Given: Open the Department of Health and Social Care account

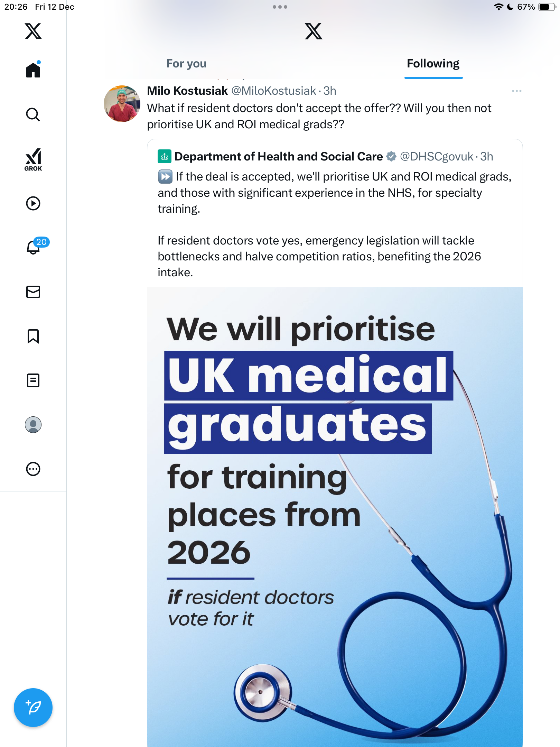Looking at the screenshot, I should [278, 156].
